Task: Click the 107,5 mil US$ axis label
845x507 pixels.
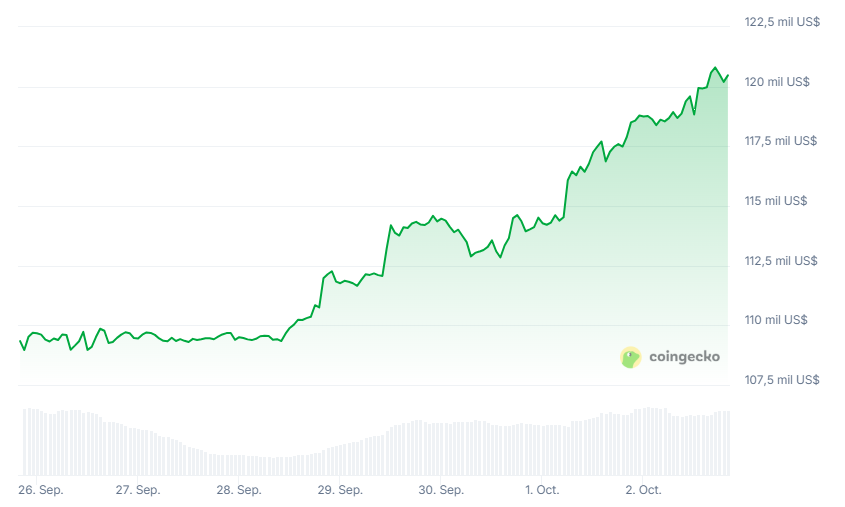Action: [782, 380]
